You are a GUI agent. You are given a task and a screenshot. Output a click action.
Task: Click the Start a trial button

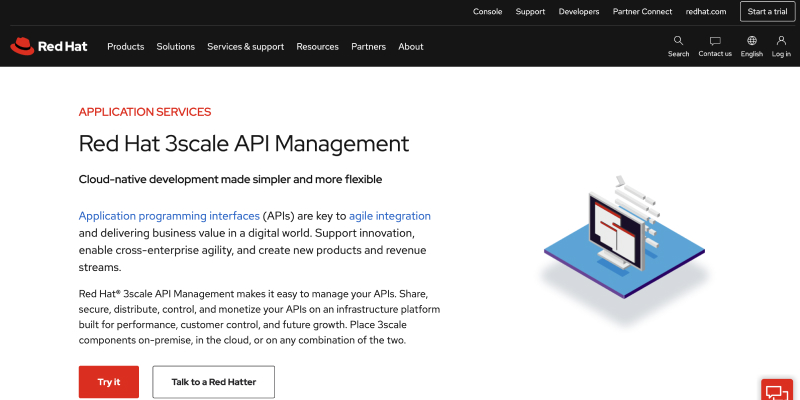(x=767, y=11)
